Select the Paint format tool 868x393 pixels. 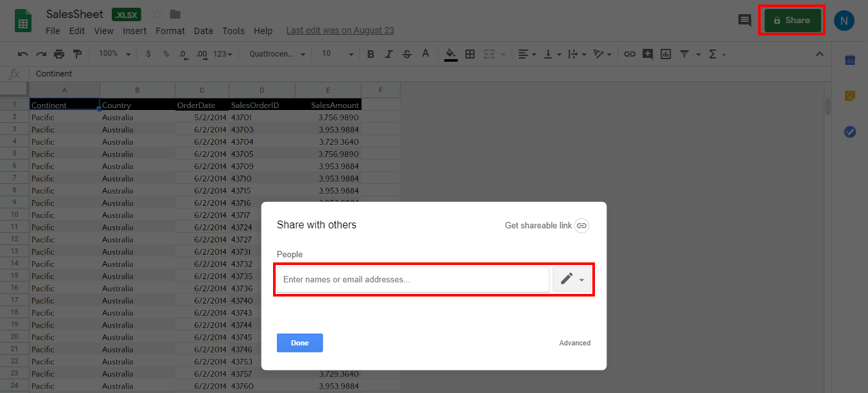coord(76,53)
